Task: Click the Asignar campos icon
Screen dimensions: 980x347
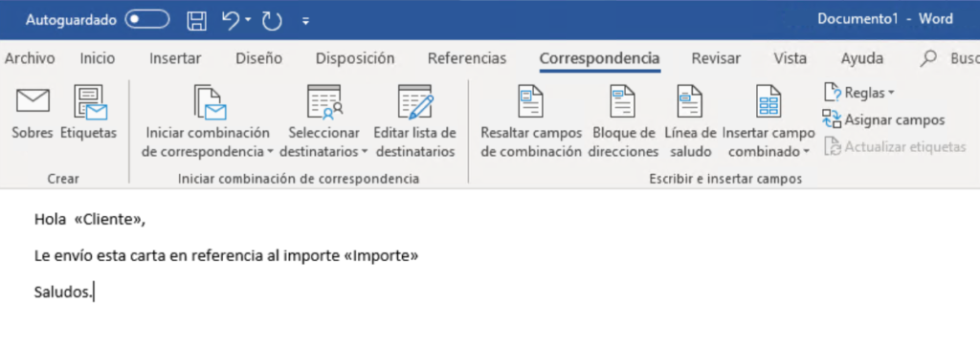Action: (832, 119)
